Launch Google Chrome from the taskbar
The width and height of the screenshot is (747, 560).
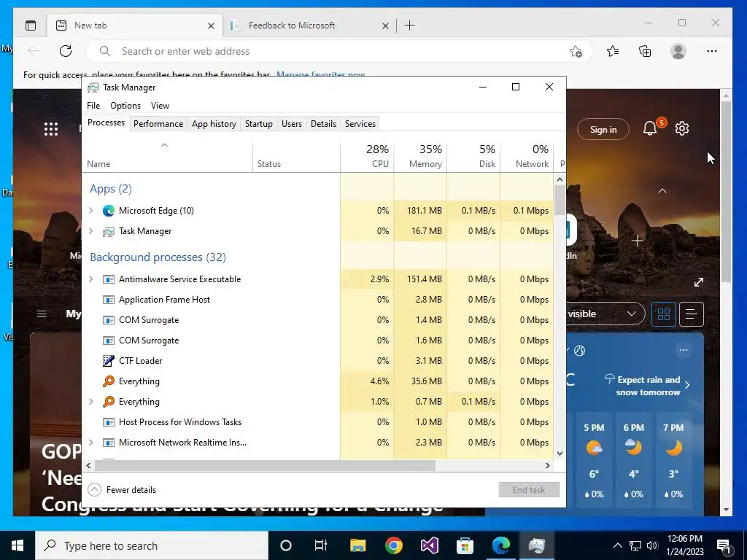pyautogui.click(x=393, y=545)
